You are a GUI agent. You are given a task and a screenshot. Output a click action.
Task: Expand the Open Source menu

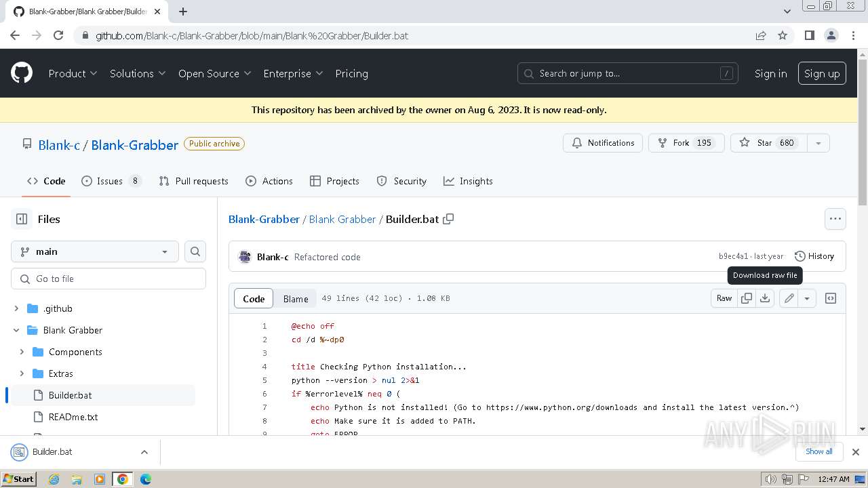(214, 73)
